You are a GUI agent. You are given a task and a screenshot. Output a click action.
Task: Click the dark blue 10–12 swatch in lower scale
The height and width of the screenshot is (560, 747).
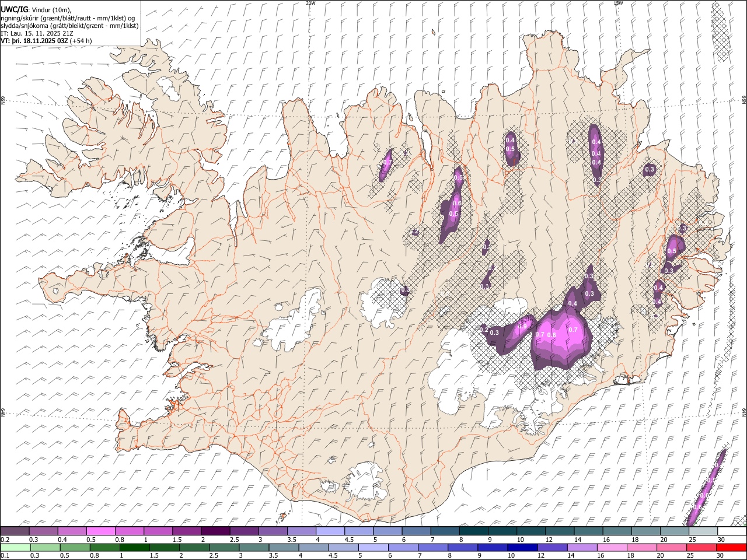pyautogui.click(x=522, y=548)
